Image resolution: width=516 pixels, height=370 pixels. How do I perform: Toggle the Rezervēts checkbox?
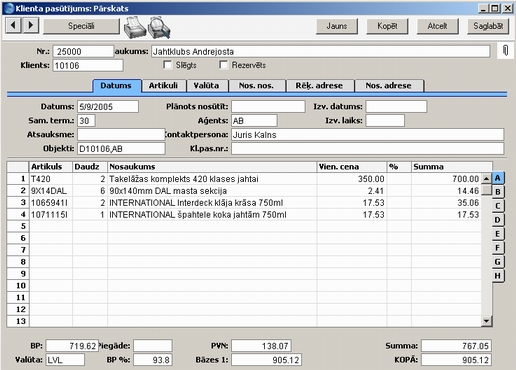tap(223, 65)
